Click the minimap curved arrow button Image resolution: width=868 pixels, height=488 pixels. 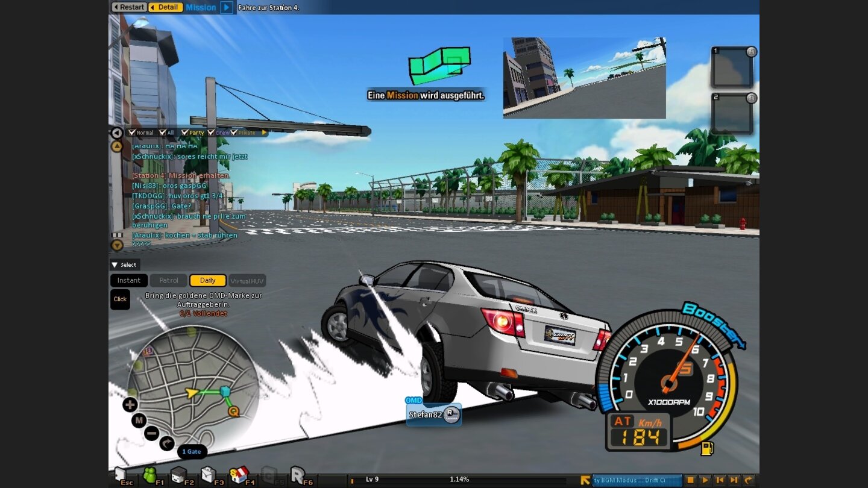tap(167, 444)
